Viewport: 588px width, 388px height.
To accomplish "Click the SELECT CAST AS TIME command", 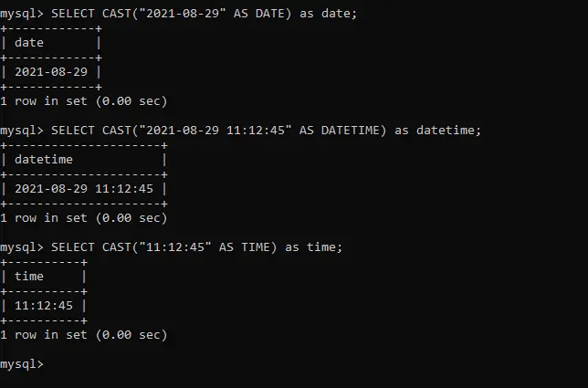I will point(172,247).
